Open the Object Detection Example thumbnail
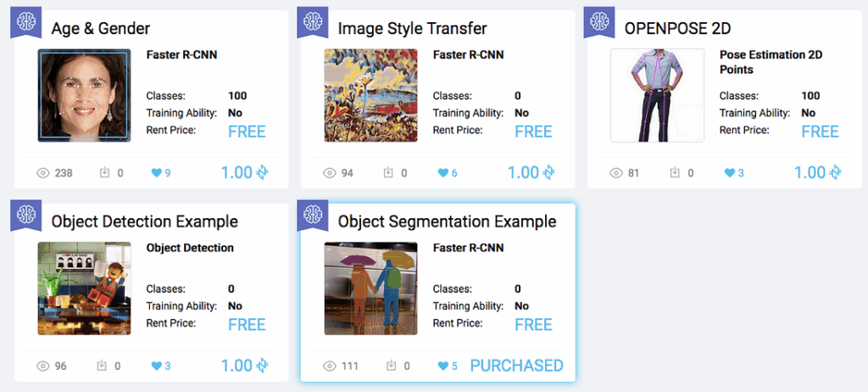Screen dimensions: 868x392 [85, 288]
